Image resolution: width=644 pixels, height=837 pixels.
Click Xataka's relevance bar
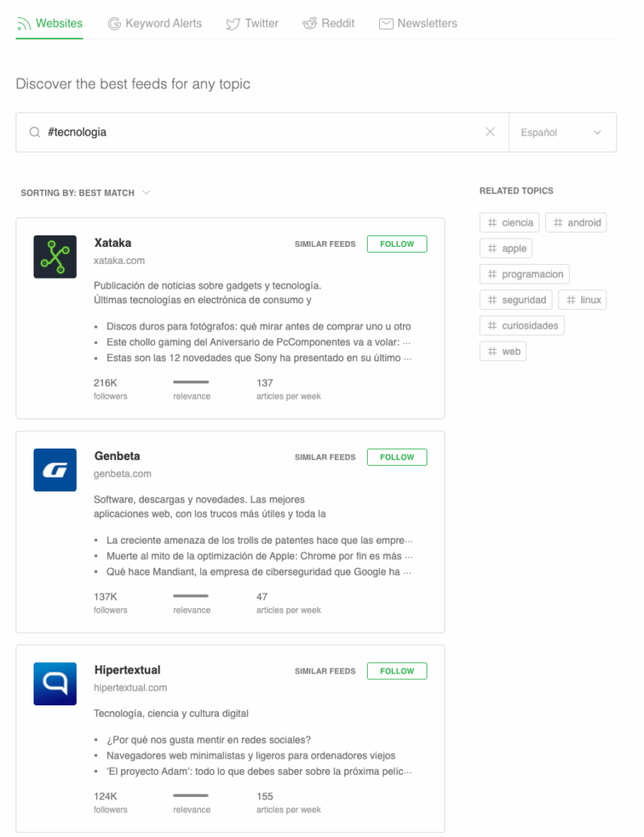pos(191,382)
